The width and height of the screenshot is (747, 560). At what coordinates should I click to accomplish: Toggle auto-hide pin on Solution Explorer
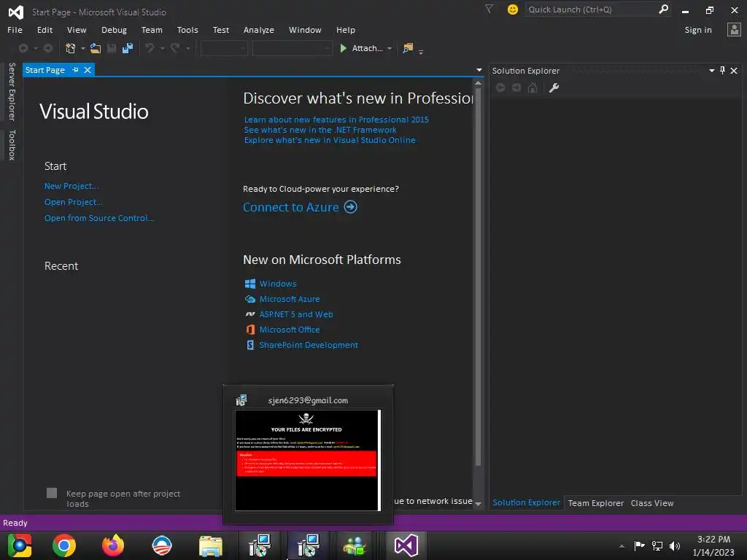click(723, 71)
